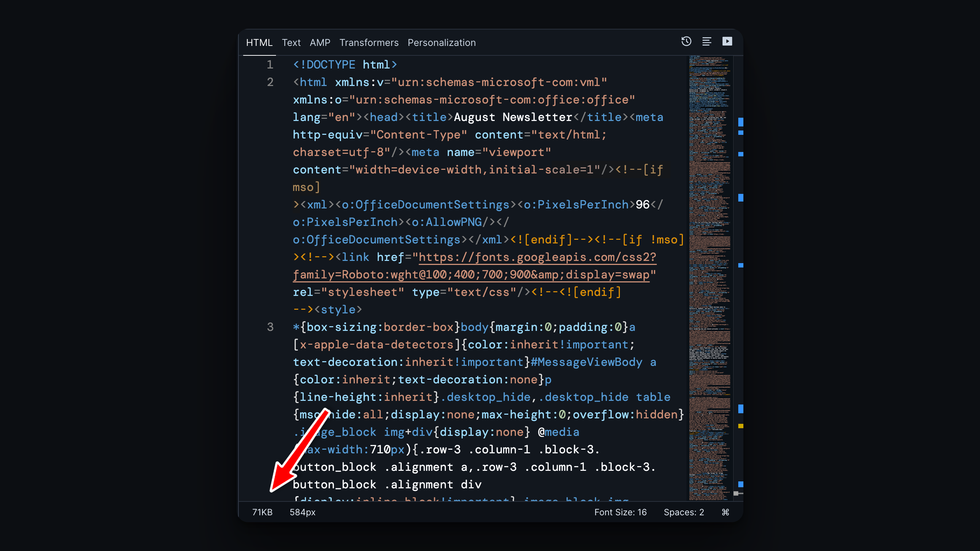Click the format code lines icon
Screen dimensions: 980x551
point(707,42)
